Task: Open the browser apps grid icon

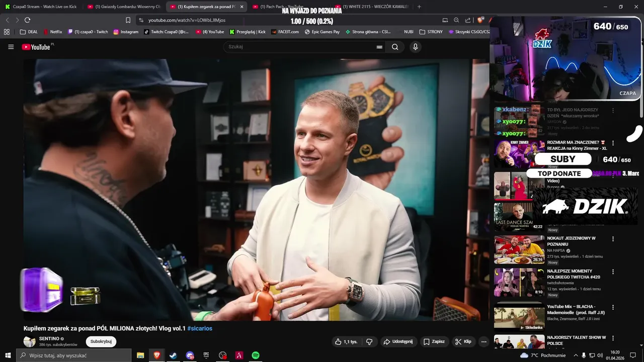Action: point(7,32)
